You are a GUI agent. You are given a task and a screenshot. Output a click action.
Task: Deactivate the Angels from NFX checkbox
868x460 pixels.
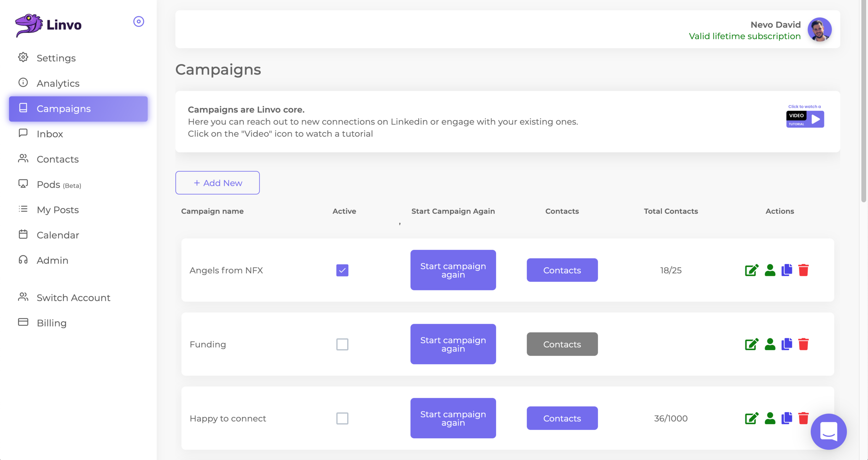tap(342, 270)
